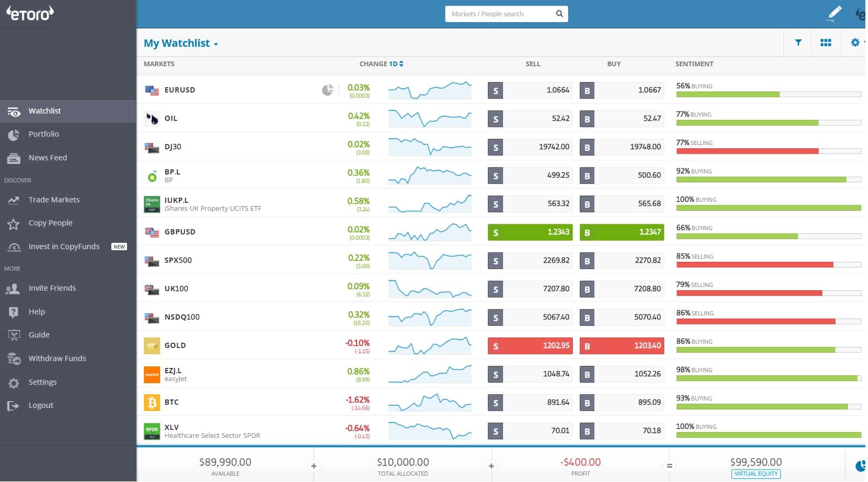The height and width of the screenshot is (482, 868).
Task: Click the EURUSD portfolio pie icon
Action: click(327, 90)
